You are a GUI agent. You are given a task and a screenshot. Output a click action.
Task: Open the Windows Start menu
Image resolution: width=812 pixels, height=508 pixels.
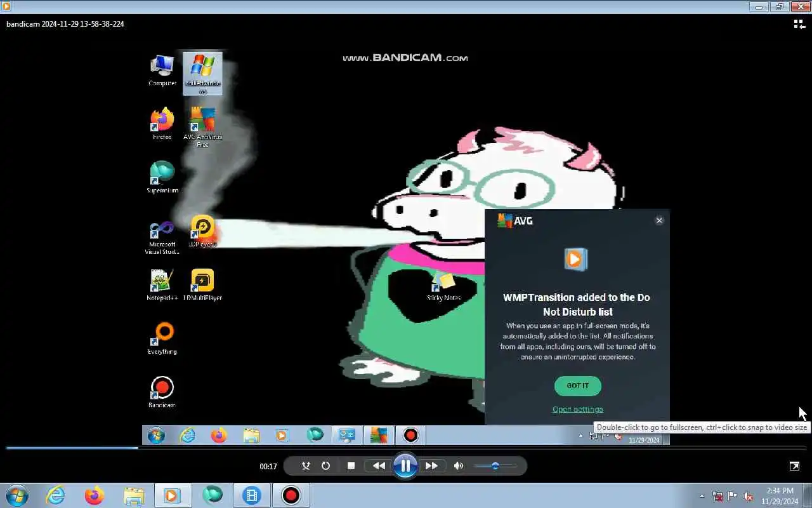coord(17,495)
